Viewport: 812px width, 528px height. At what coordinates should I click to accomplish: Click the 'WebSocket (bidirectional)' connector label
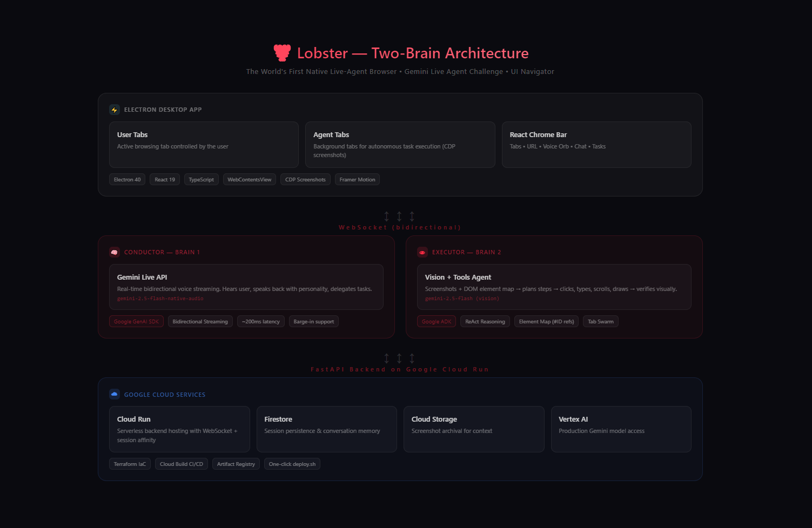400,227
